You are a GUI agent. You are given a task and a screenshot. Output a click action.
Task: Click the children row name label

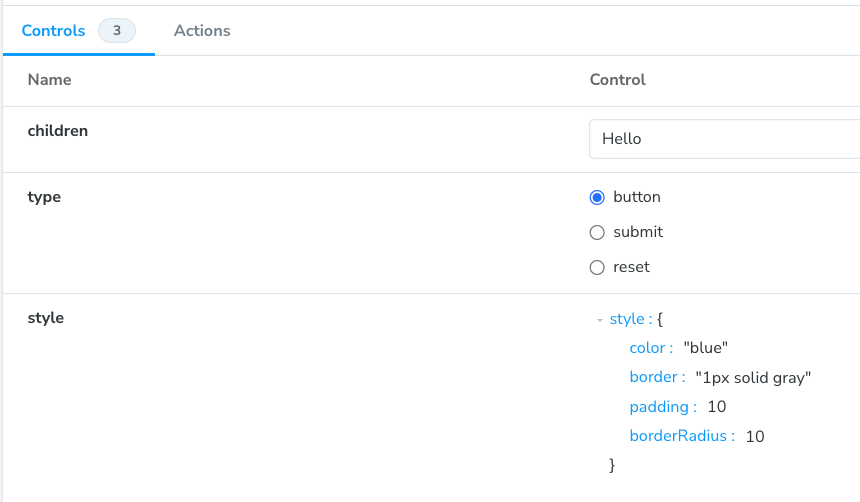[58, 131]
